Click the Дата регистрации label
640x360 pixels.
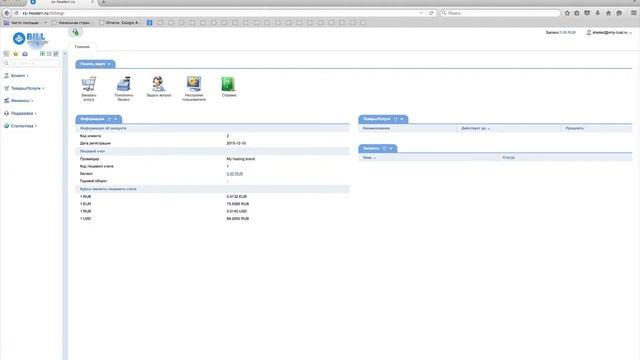point(95,143)
